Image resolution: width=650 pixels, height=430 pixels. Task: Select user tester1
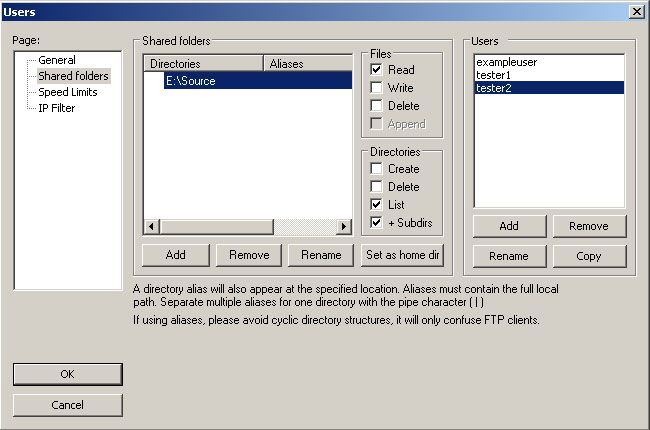click(x=549, y=75)
